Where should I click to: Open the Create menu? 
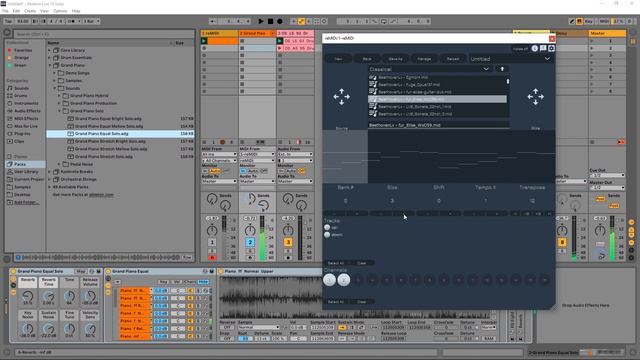click(30, 11)
